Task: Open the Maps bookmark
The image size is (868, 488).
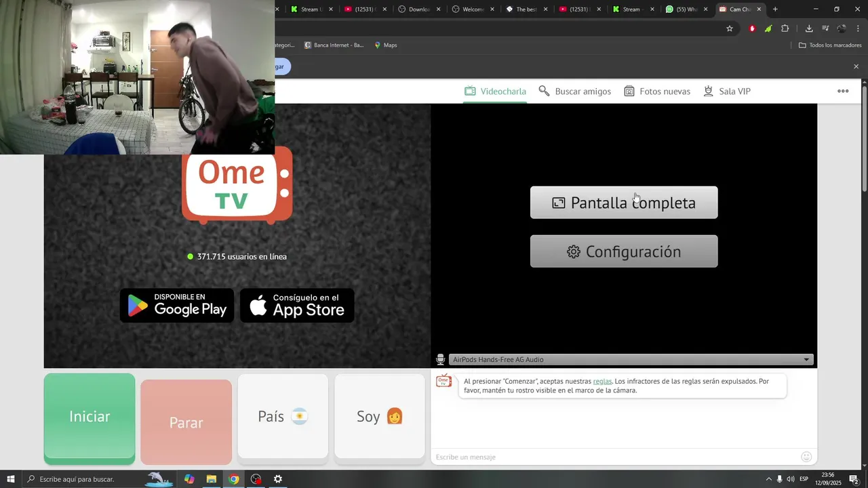Action: tap(385, 45)
